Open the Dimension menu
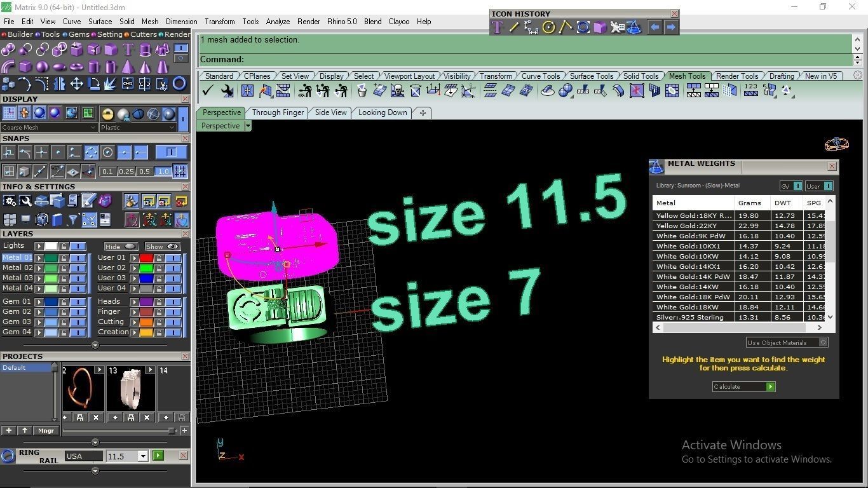The height and width of the screenshot is (488, 868). tap(182, 22)
